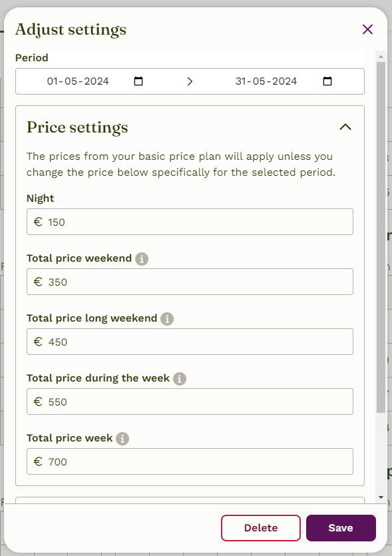The width and height of the screenshot is (392, 556).
Task: Click the arrow between period dates
Action: 190,81
